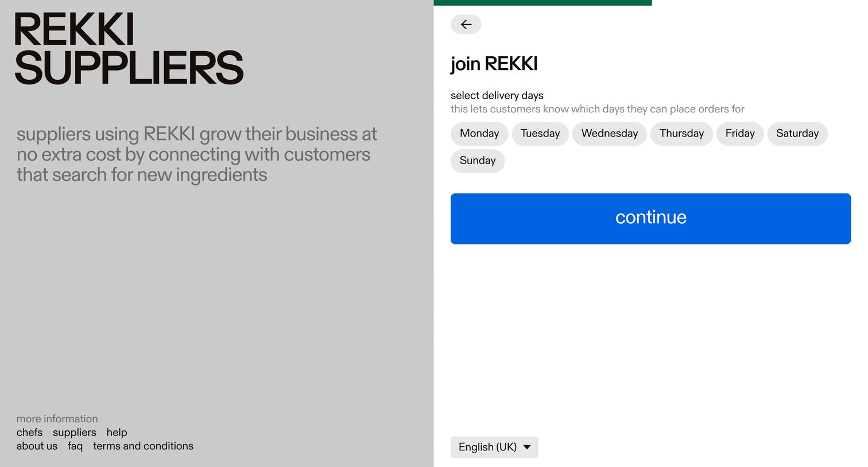Open the faq link
Image resolution: width=868 pixels, height=467 pixels.
click(75, 446)
